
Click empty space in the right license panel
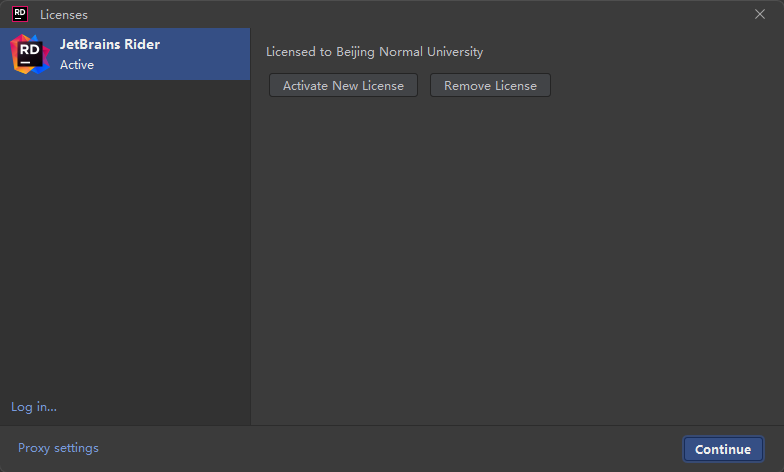pos(516,260)
